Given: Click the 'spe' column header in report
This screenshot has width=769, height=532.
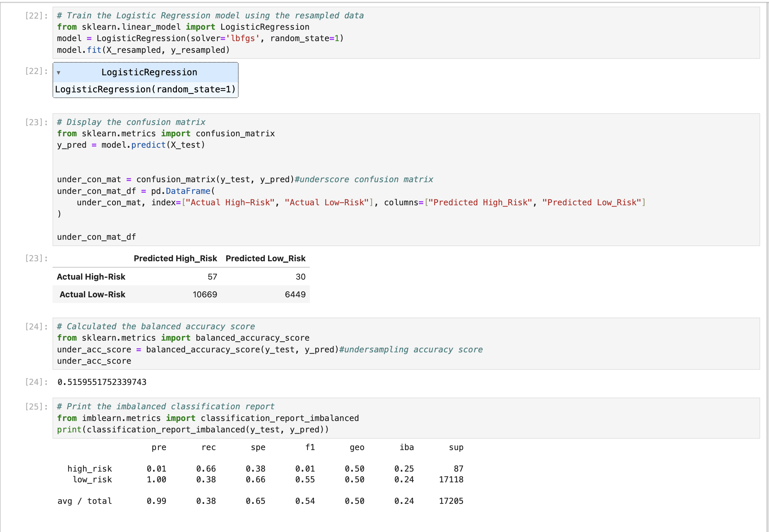Looking at the screenshot, I should click(258, 448).
